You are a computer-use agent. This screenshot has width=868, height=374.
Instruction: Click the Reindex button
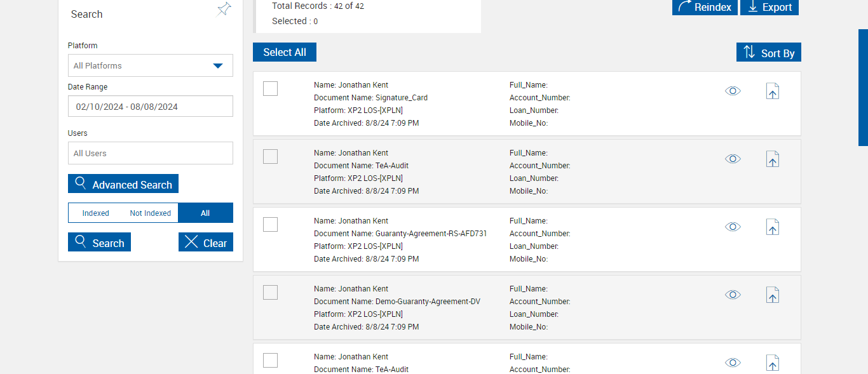click(x=705, y=7)
